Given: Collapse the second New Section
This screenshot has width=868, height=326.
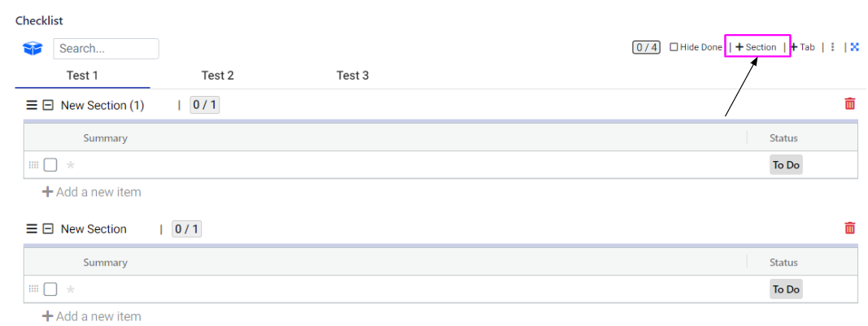Looking at the screenshot, I should point(48,229).
